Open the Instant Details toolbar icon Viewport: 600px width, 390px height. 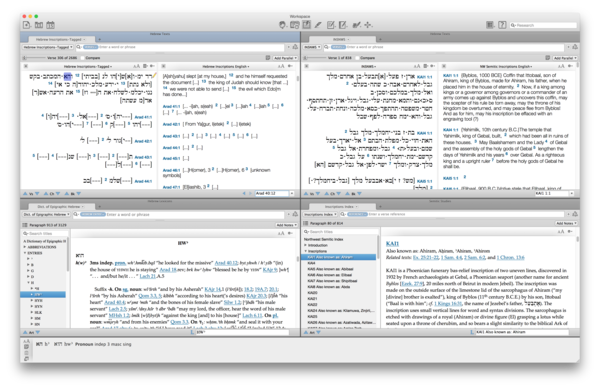(x=295, y=25)
